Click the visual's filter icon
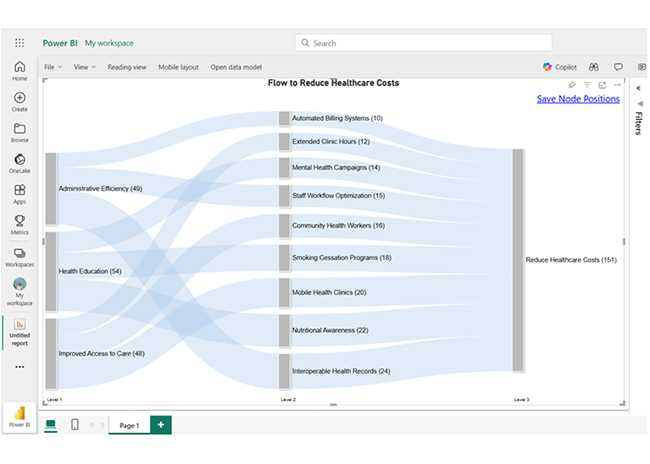 click(x=587, y=85)
